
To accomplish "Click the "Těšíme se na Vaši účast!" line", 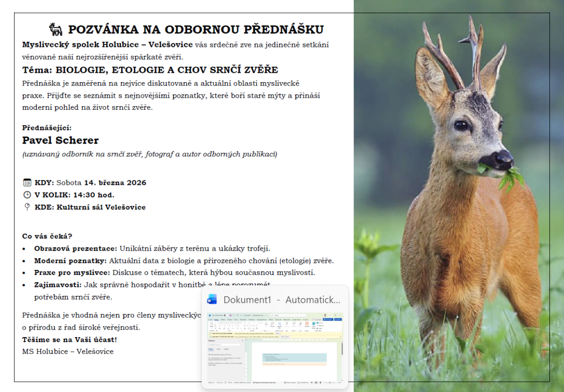I will click(70, 339).
